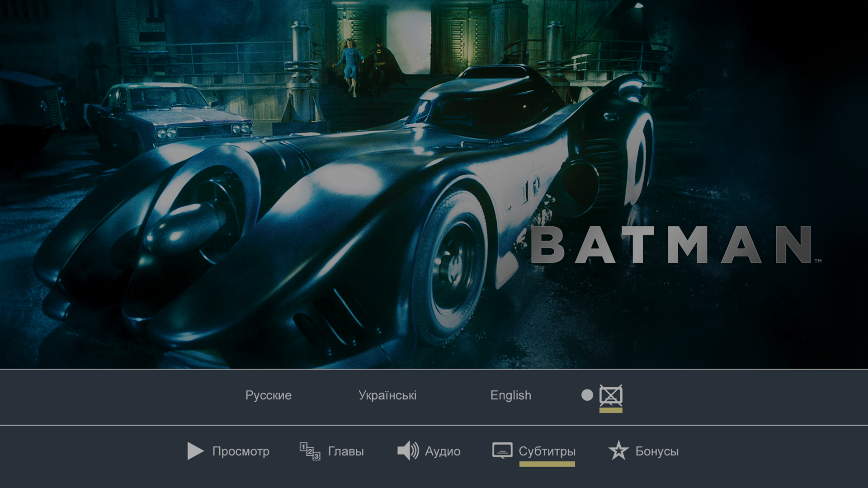
Task: Open the Главы chapters menu
Action: [x=346, y=451]
